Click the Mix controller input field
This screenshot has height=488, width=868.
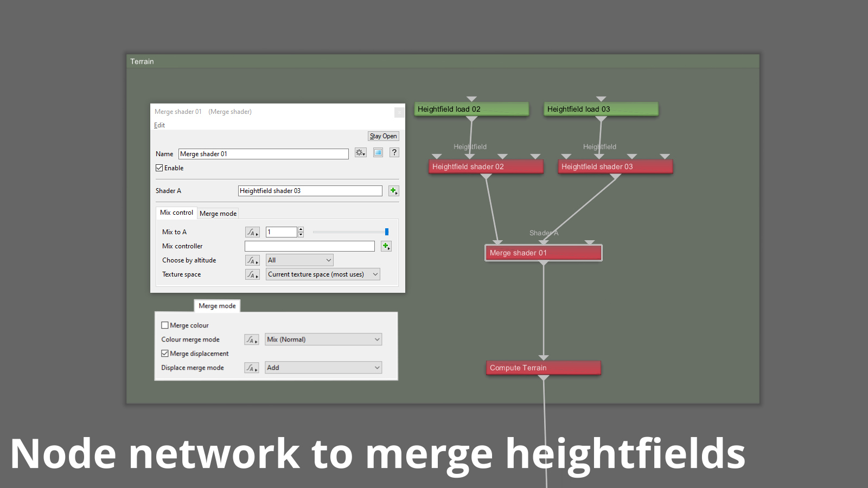click(310, 246)
